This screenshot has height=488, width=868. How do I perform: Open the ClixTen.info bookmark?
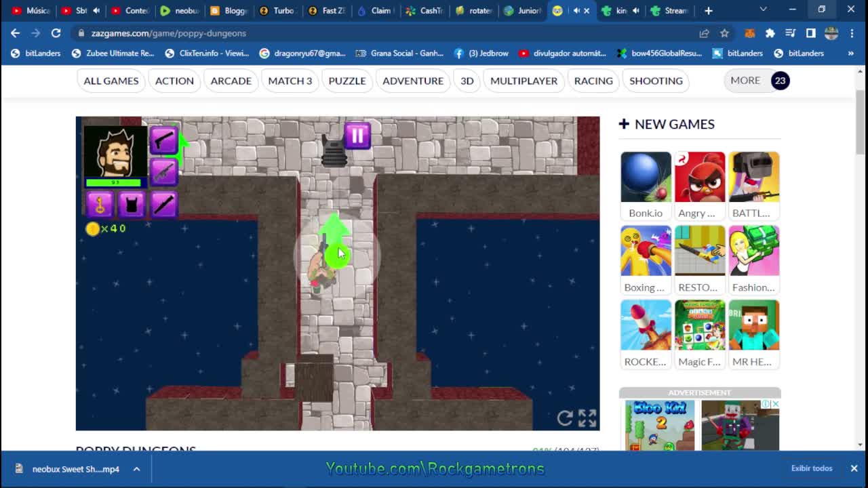tap(207, 53)
